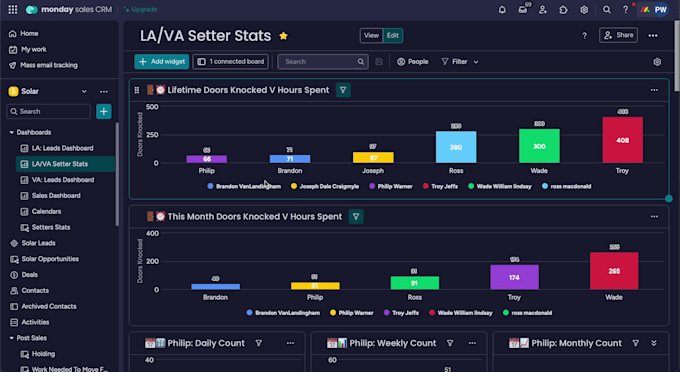Open the This Month widget three-dot menu
This screenshot has height=372, width=680.
(x=654, y=217)
